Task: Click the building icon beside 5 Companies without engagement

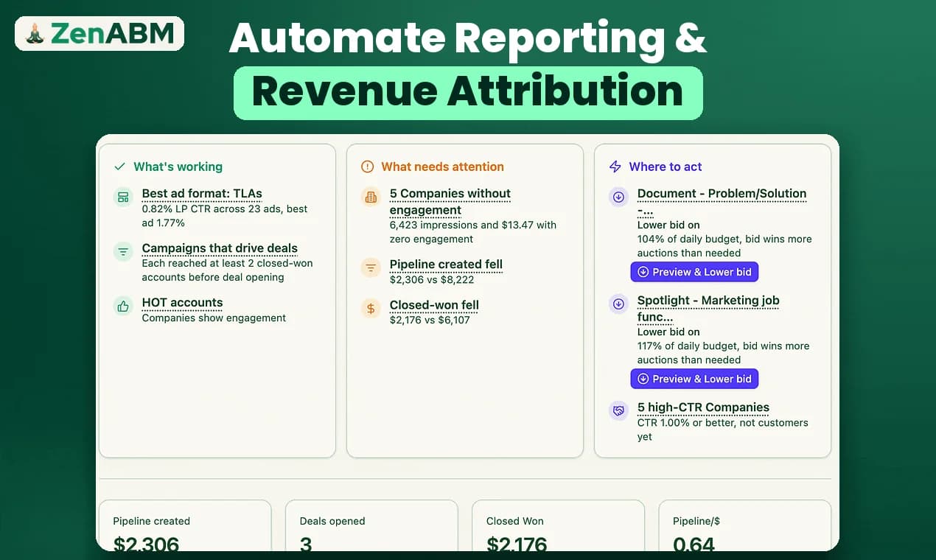Action: pyautogui.click(x=371, y=197)
